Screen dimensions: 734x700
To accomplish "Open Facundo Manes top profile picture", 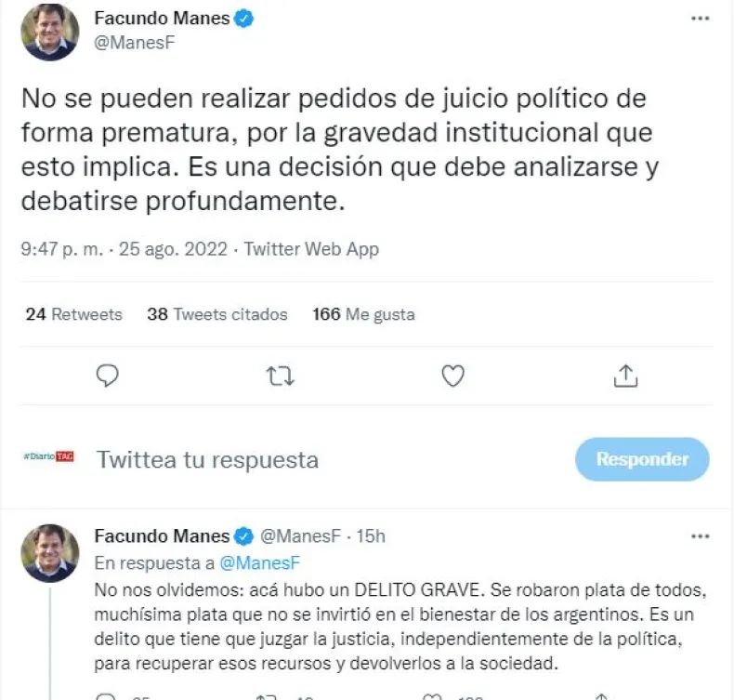I will click(48, 33).
